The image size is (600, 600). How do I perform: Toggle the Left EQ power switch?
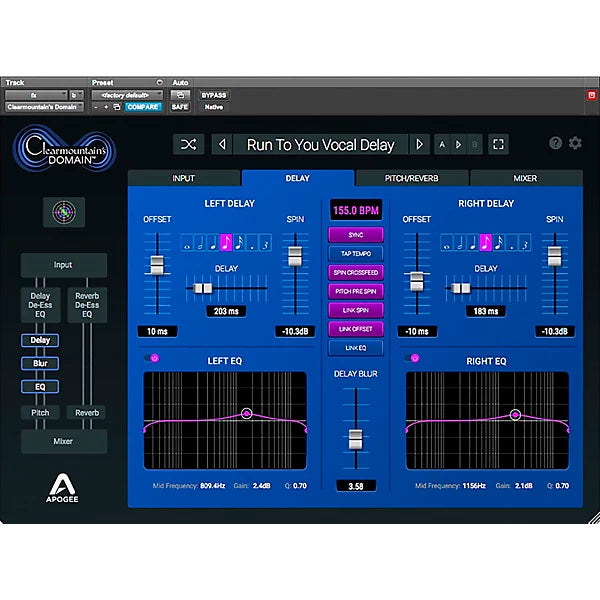point(153,357)
